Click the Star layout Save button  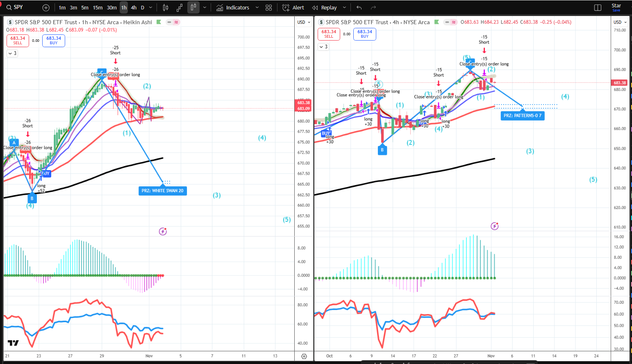(x=616, y=7)
